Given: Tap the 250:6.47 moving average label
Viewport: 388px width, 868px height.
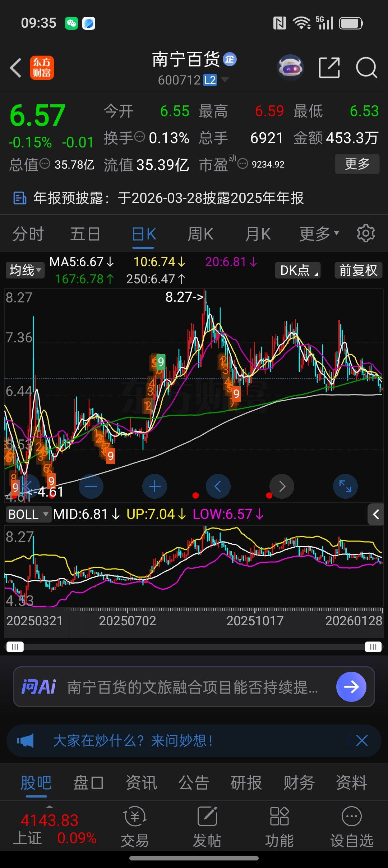Looking at the screenshot, I should (156, 279).
